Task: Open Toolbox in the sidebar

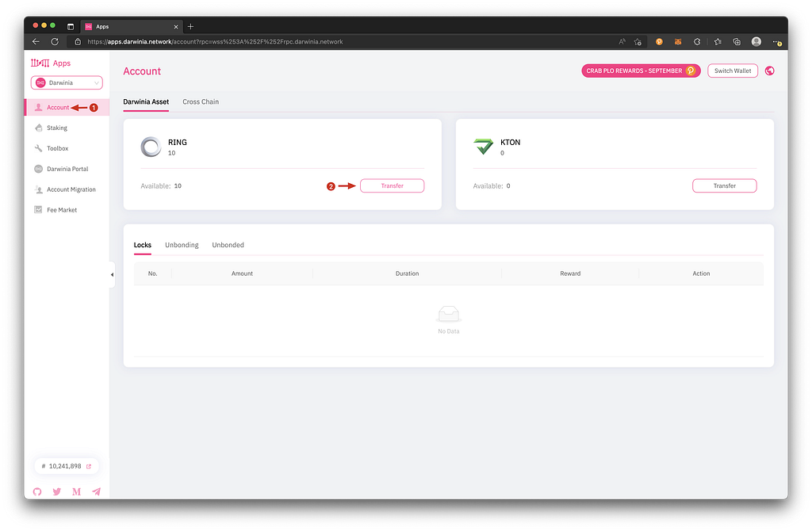Action: click(57, 148)
